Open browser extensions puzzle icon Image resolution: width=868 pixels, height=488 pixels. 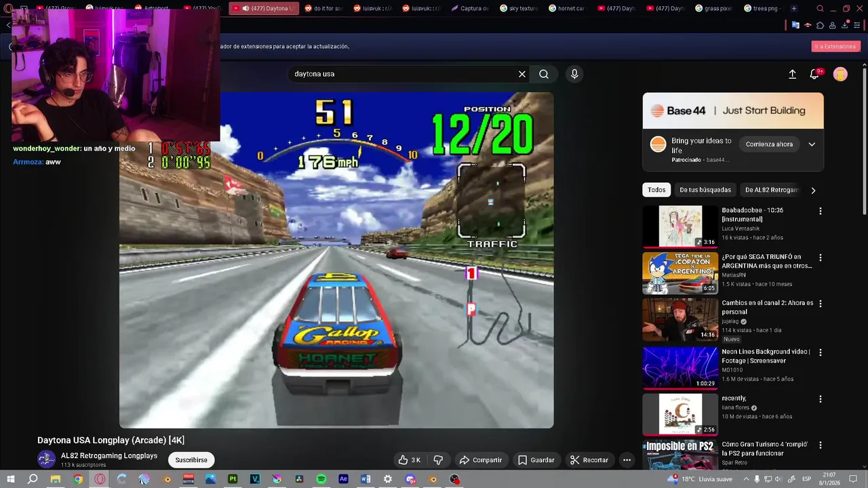click(821, 26)
